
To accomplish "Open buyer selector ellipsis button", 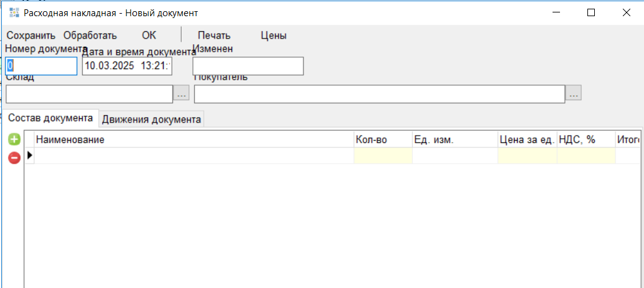I will click(573, 94).
